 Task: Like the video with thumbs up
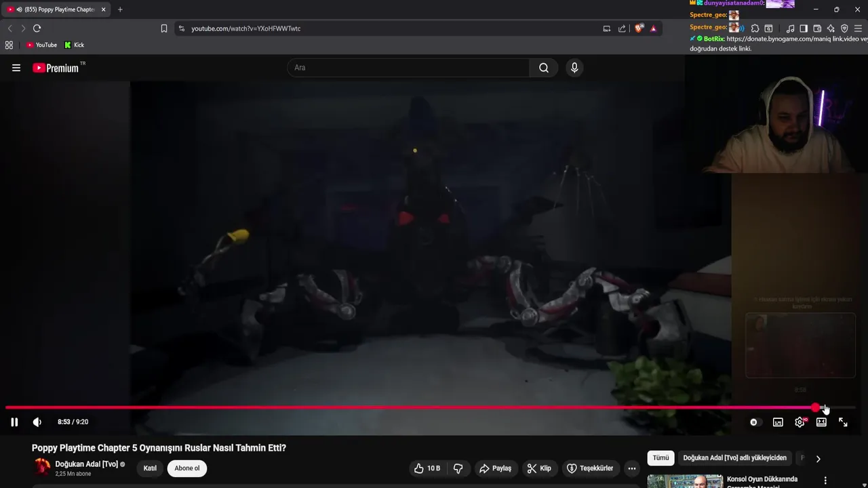(427, 468)
